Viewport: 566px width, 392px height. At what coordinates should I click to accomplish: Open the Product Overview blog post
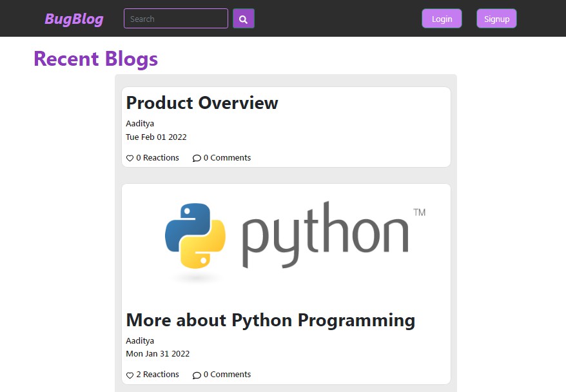click(x=202, y=103)
